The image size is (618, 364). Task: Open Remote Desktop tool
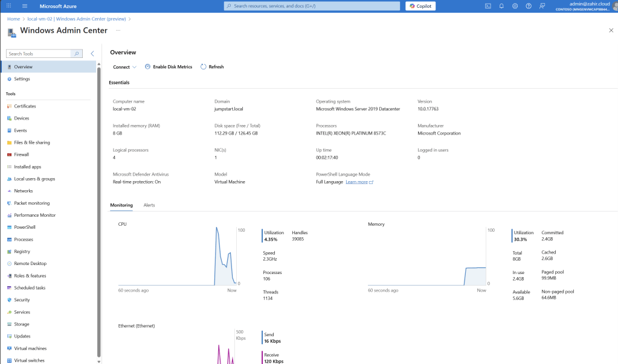(30, 264)
